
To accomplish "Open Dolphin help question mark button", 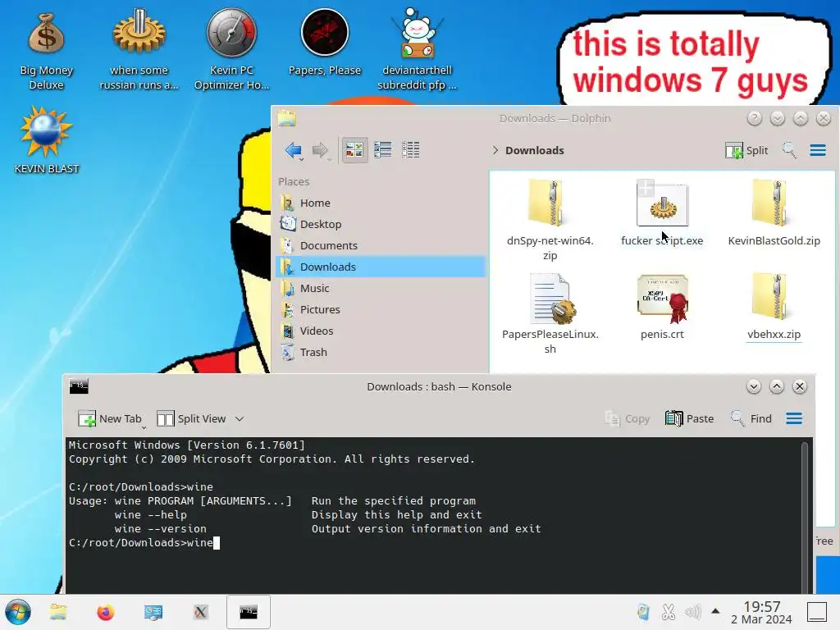I will tap(755, 118).
